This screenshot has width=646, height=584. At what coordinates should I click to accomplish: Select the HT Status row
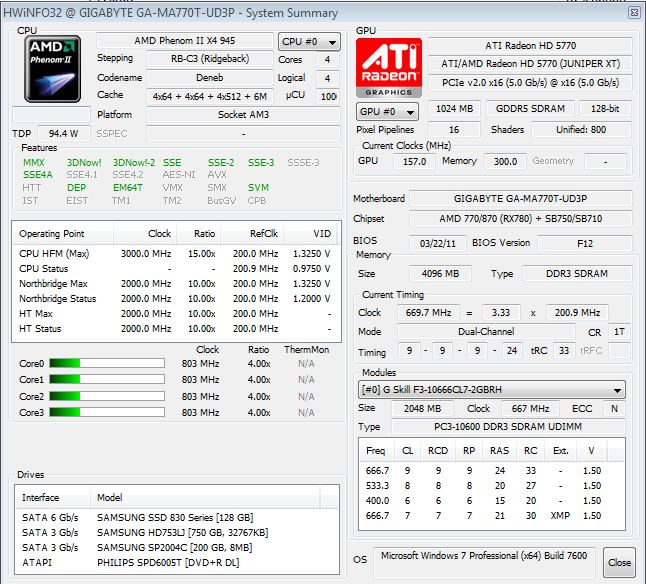point(176,329)
